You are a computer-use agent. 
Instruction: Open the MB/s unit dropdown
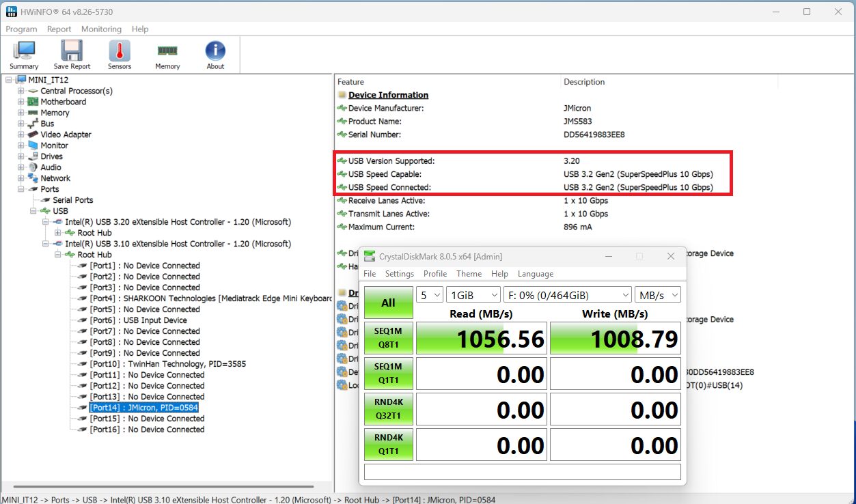(x=658, y=294)
